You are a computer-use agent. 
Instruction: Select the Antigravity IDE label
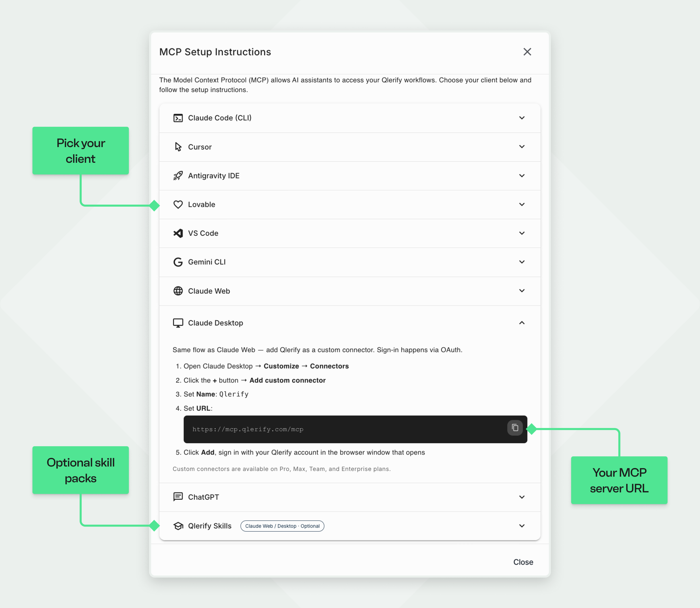[x=214, y=175]
